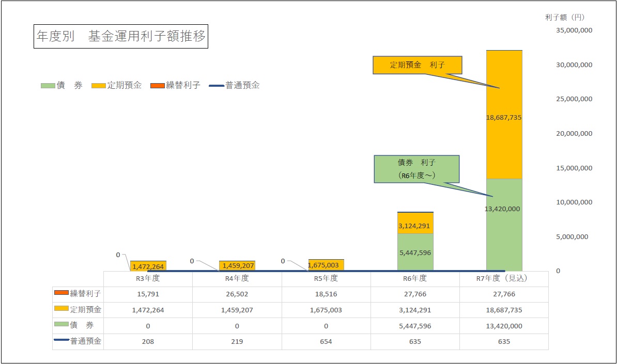The image size is (617, 364).
Task: Click the 0 leader-line label beside the R5 bar
Action: (283, 261)
